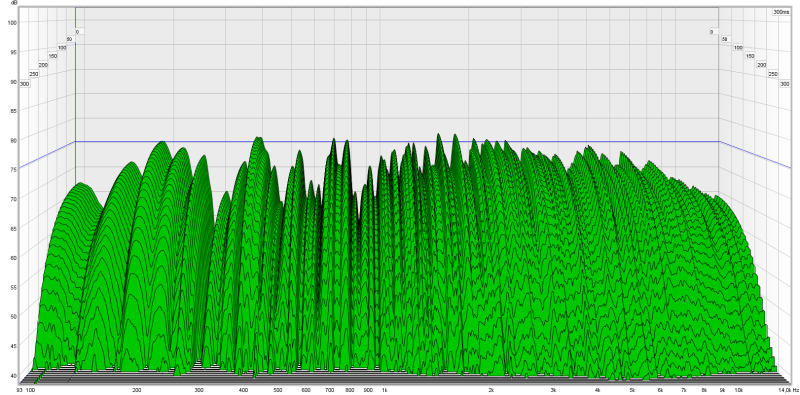The image size is (800, 395).
Task: Select the 90 value on dB axis
Action: (x=14, y=82)
